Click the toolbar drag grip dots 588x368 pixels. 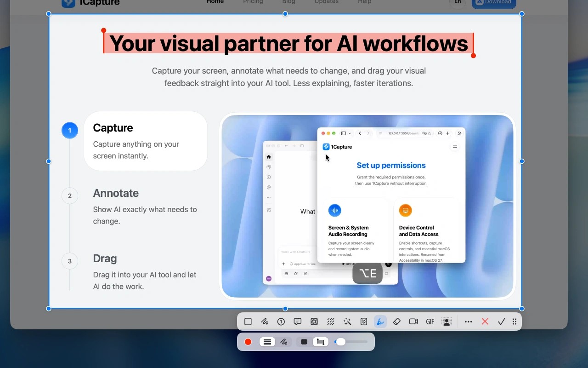(x=514, y=322)
